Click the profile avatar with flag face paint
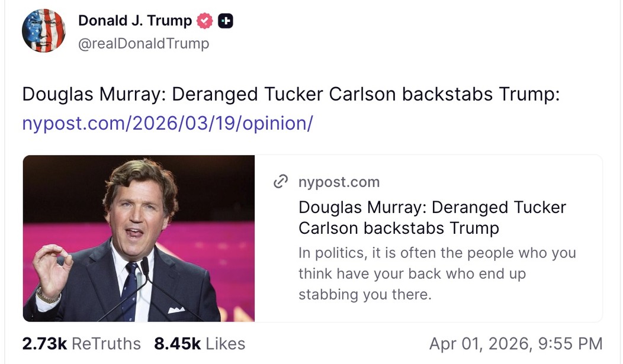The image size is (623, 364). 44,31
